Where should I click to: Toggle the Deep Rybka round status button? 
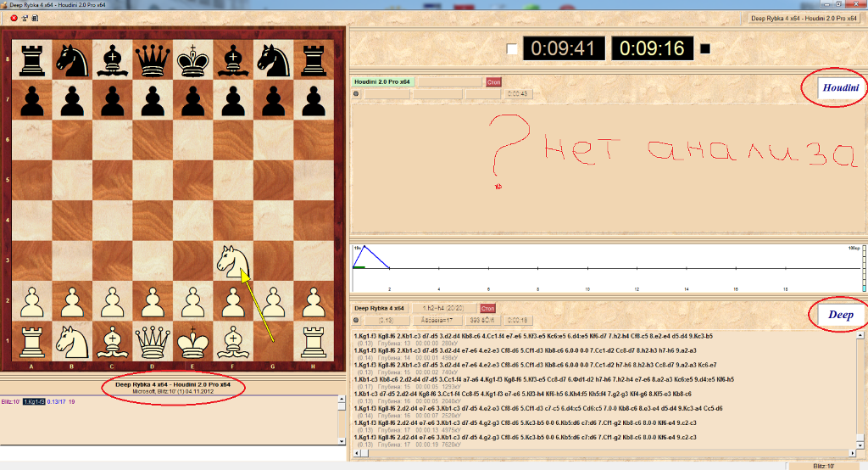click(x=357, y=320)
